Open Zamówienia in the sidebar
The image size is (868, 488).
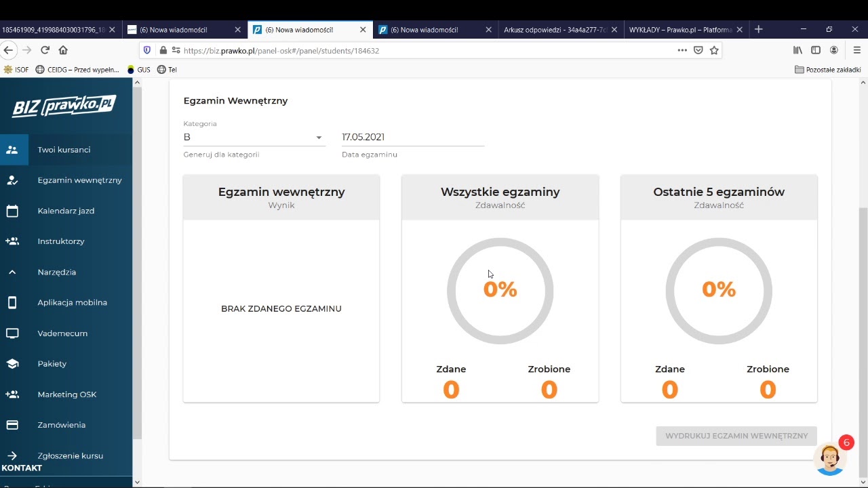[66, 425]
